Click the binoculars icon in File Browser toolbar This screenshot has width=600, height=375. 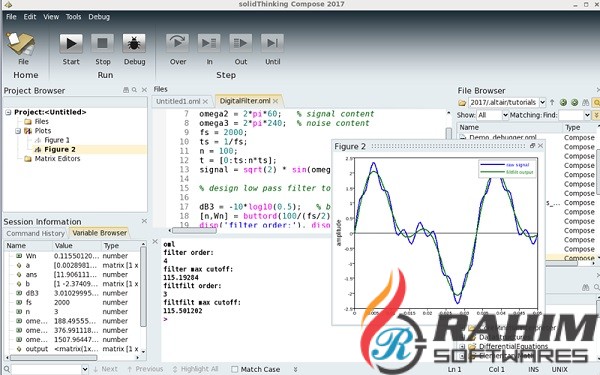[585, 102]
